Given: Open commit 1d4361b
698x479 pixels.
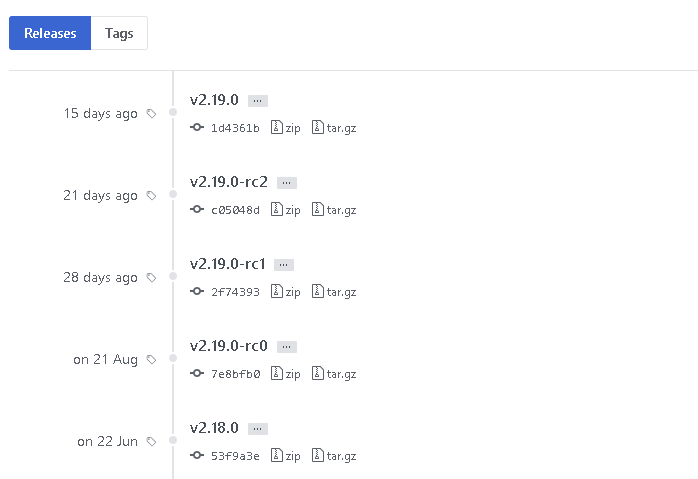Looking at the screenshot, I should coord(235,128).
